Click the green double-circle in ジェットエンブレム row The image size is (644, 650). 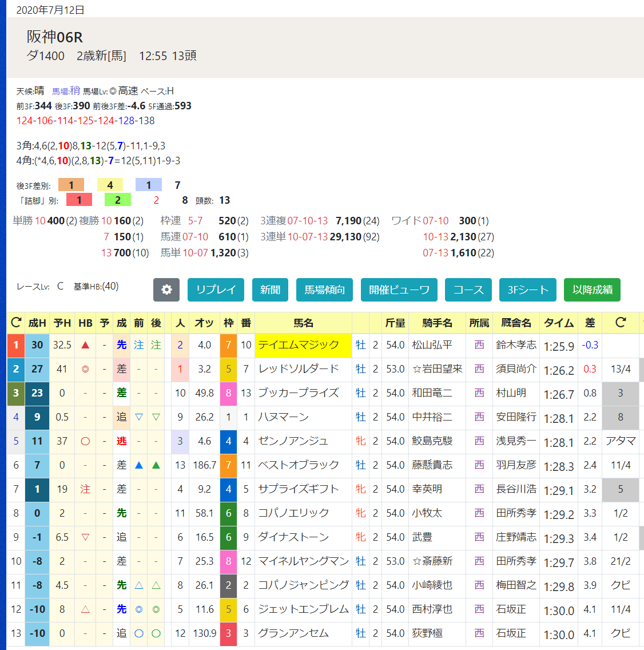coord(156,609)
